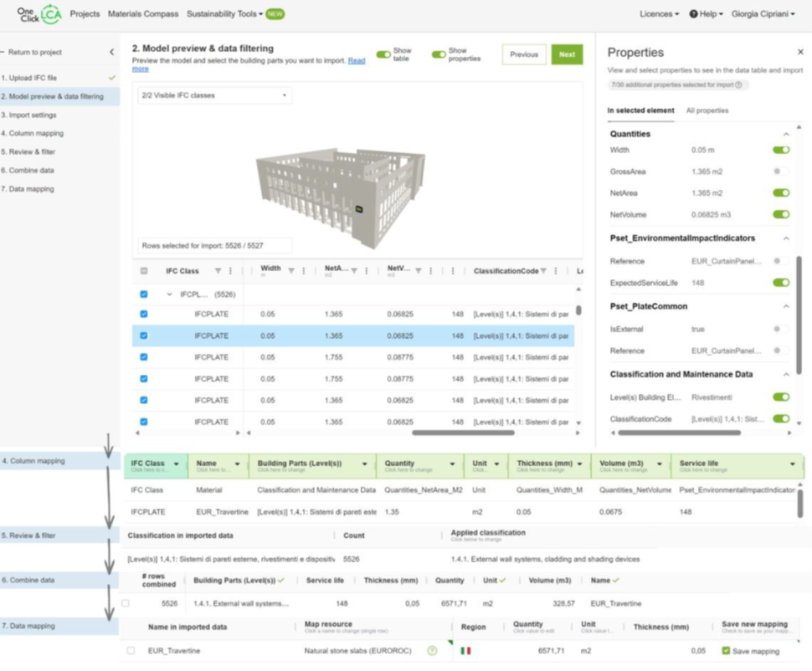Collapse the Pset_PlateCommon section

pyautogui.click(x=786, y=306)
